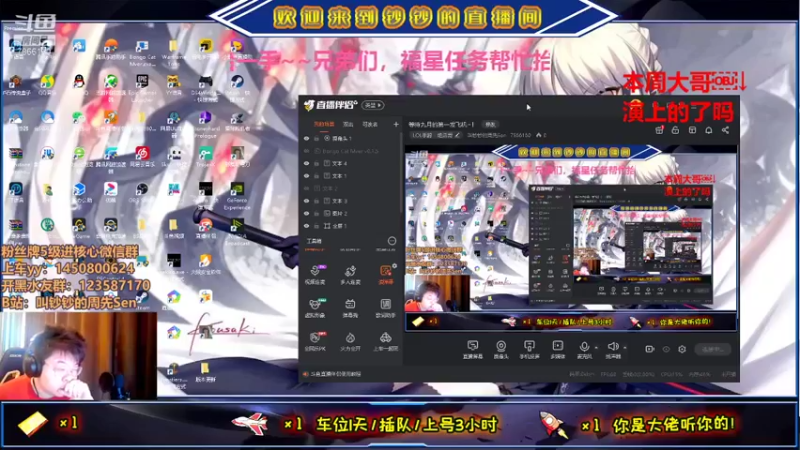The height and width of the screenshot is (450, 800).
Task: Select the 全屏 1 source row
Action: pos(352,226)
